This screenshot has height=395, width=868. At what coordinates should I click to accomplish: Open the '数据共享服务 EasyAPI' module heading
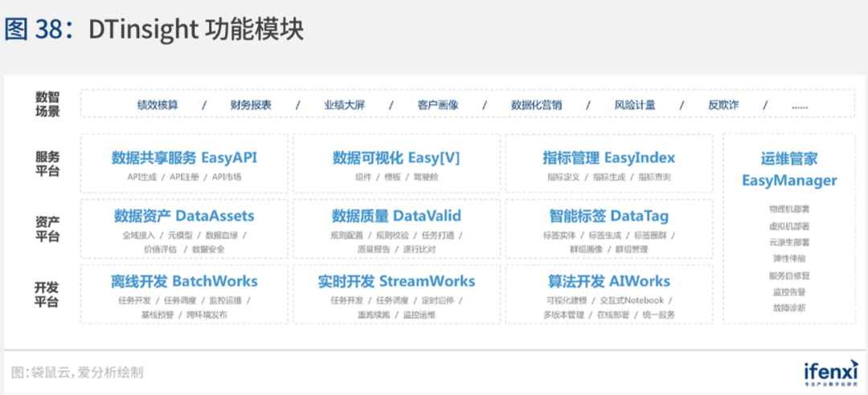click(x=184, y=157)
